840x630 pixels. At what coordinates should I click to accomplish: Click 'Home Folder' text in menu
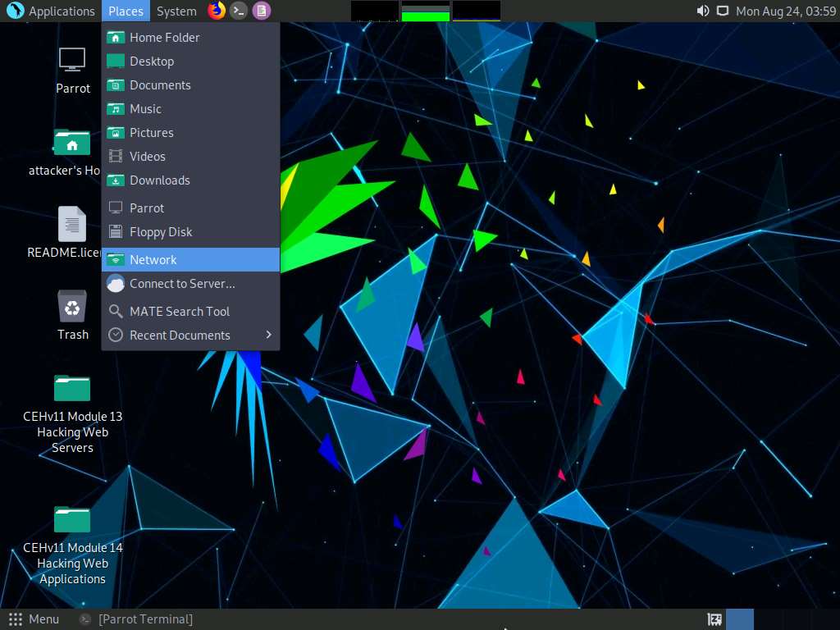(164, 37)
